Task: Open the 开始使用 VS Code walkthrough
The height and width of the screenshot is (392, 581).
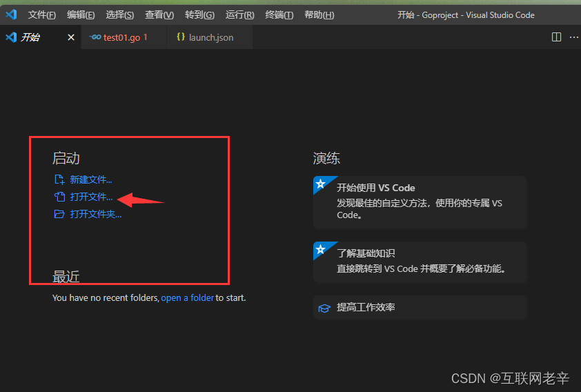Action: [x=420, y=202]
